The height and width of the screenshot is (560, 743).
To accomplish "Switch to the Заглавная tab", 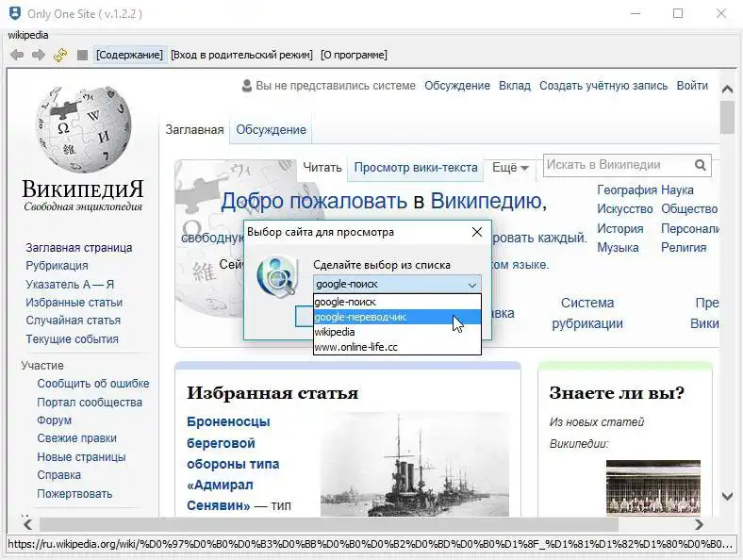I will [x=194, y=130].
